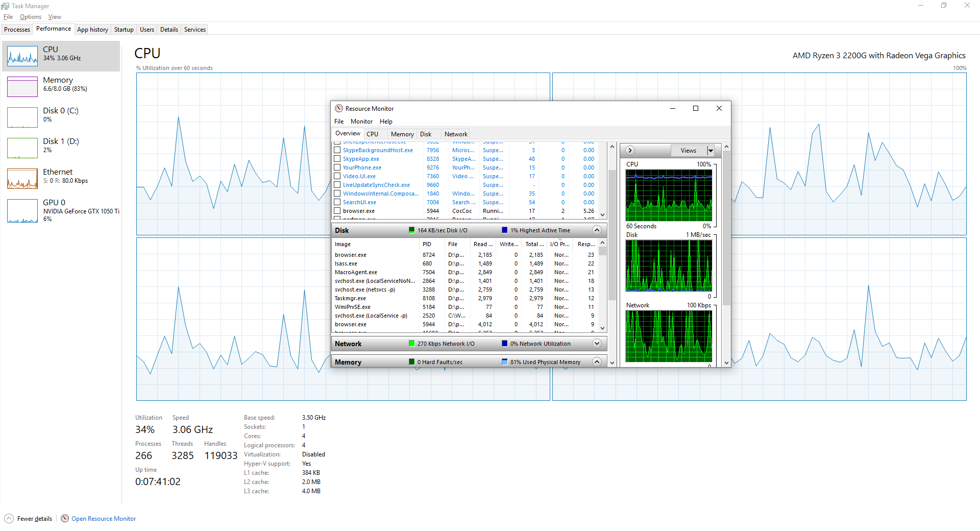Screen dimensions: 980x531
Task: Sort disk list by PID column
Action: click(x=432, y=244)
